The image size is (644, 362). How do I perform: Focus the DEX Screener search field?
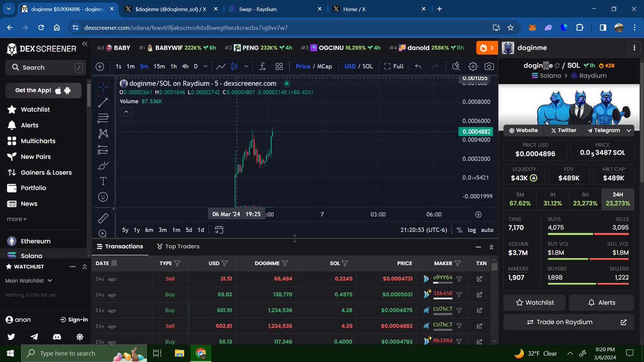[x=46, y=68]
